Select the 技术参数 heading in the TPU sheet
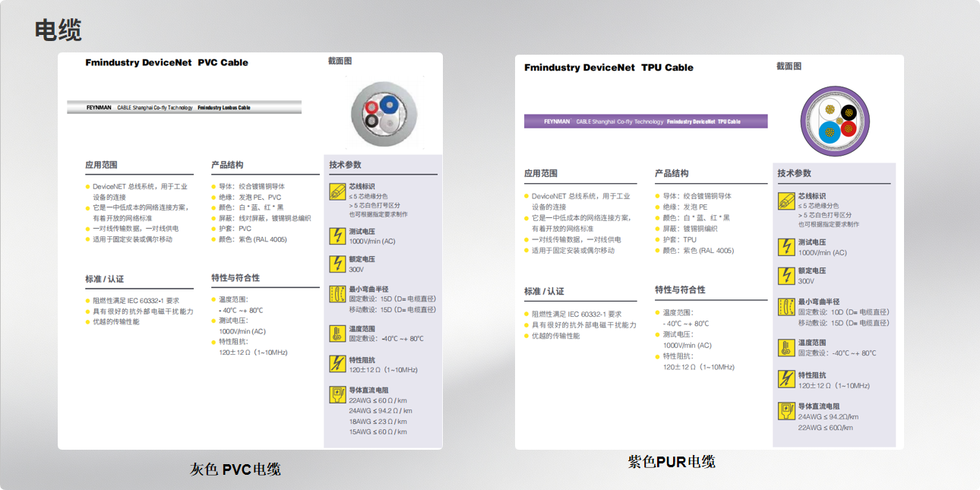 (x=795, y=173)
